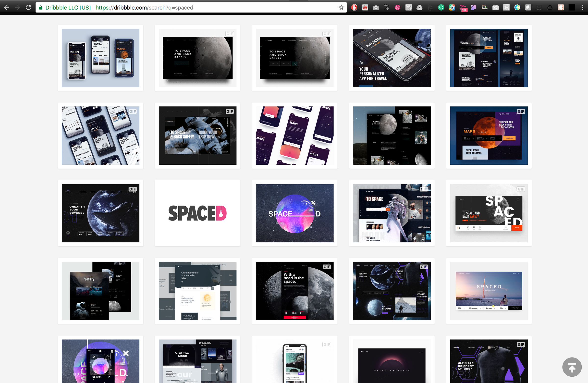Open 'Our space suits are made by Nike' shot

[x=197, y=291]
